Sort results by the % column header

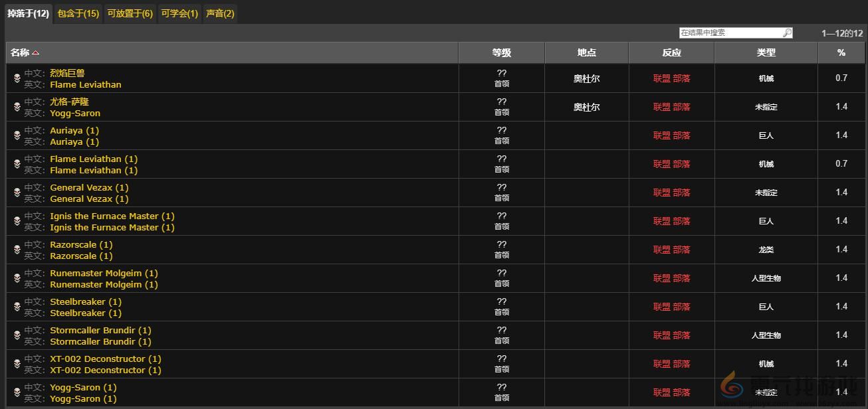click(841, 52)
